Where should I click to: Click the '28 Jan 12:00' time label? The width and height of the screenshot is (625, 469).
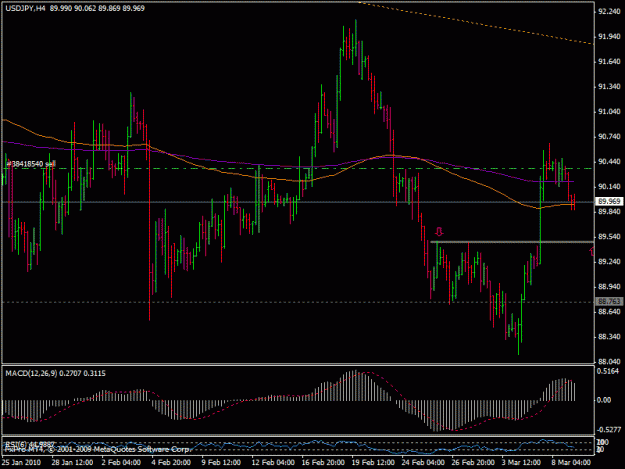tap(73, 463)
